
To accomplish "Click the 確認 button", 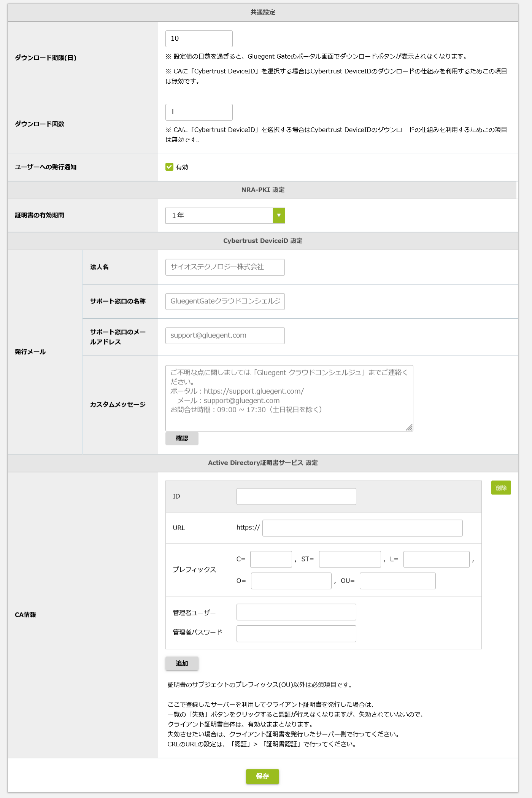I will [182, 439].
